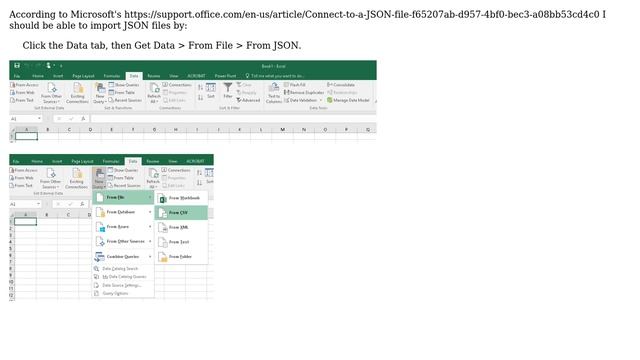
Task: Open From Other Sources in upper Excel ribbon
Action: click(51, 93)
